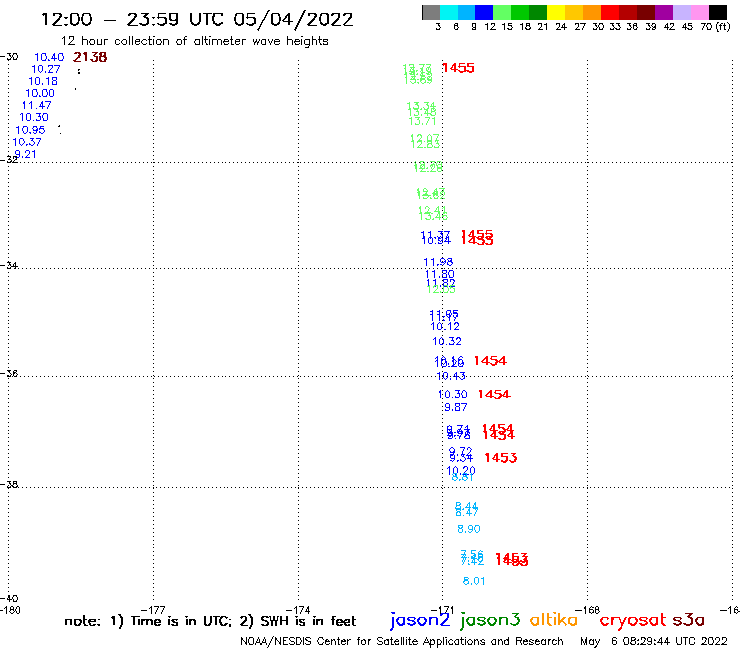Select the wave height value 10.20
This screenshot has width=740, height=650.
click(461, 470)
